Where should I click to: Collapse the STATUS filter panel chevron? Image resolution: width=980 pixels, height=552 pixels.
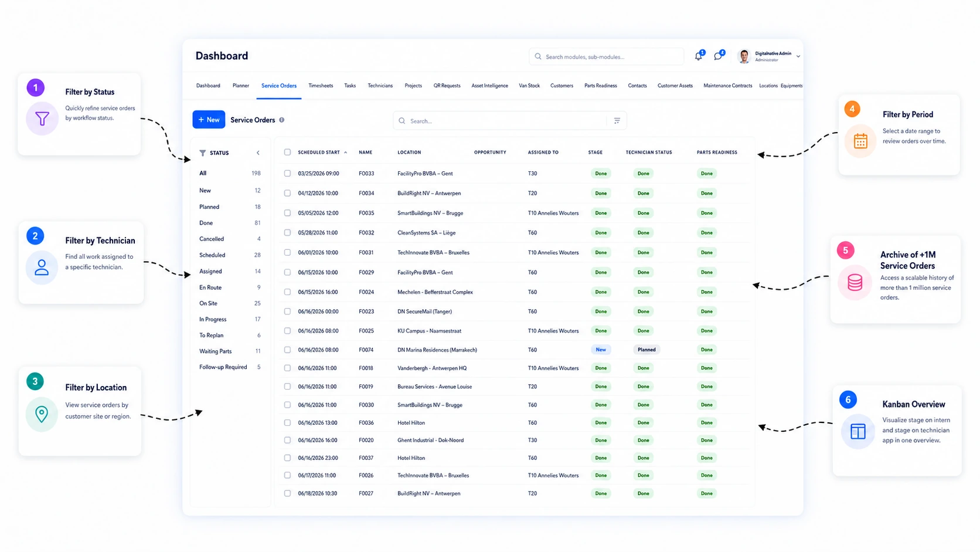[258, 153]
